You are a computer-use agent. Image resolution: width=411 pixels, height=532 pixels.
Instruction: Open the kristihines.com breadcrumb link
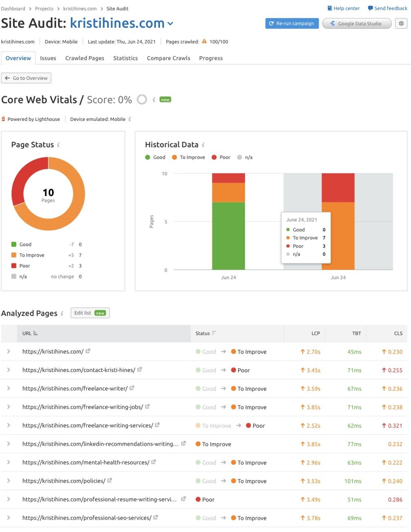80,9
